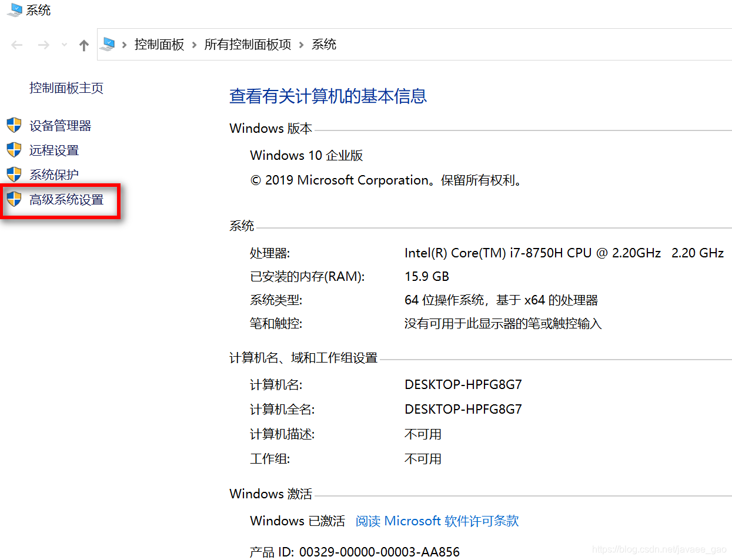This screenshot has height=560, width=732.
Task: Click the RAM value 15.9 GB
Action: [427, 277]
